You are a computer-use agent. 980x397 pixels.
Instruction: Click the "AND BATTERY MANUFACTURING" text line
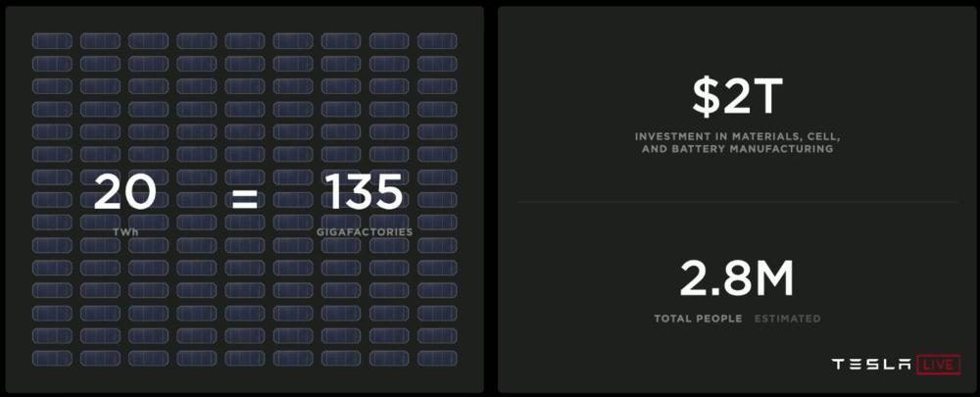(735, 150)
